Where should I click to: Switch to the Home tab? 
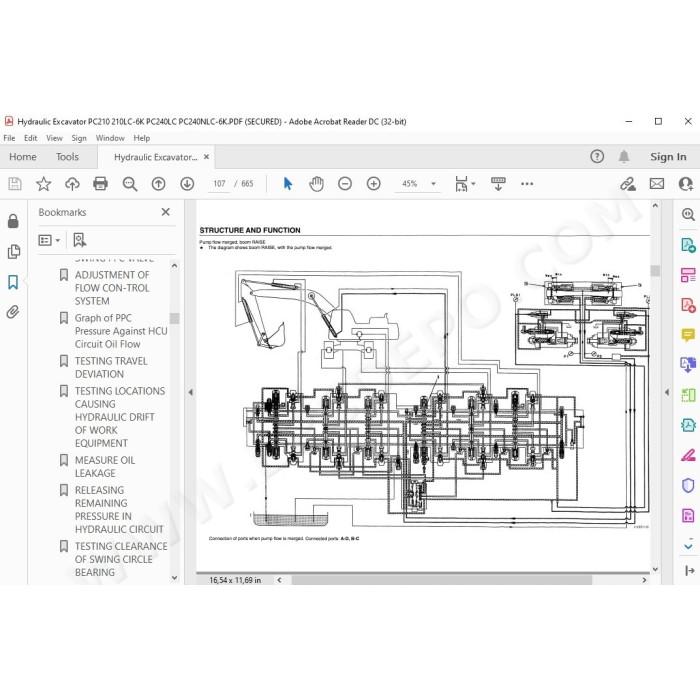coord(23,157)
